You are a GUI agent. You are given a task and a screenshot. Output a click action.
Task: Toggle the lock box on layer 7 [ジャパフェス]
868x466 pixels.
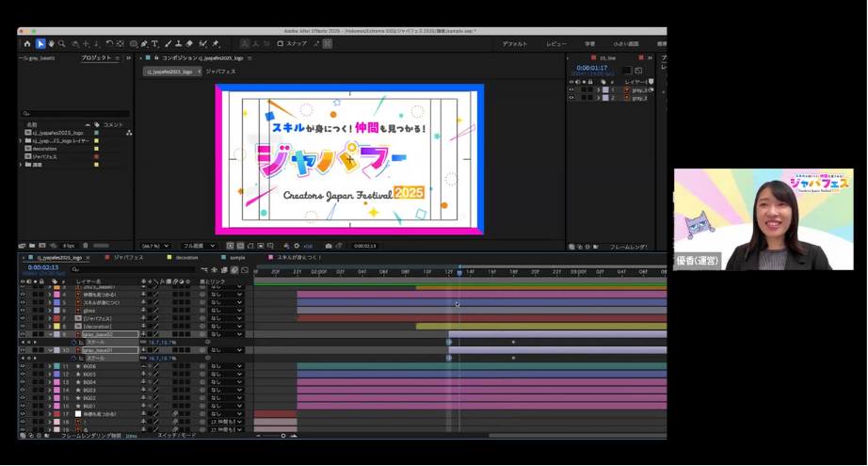pos(42,319)
